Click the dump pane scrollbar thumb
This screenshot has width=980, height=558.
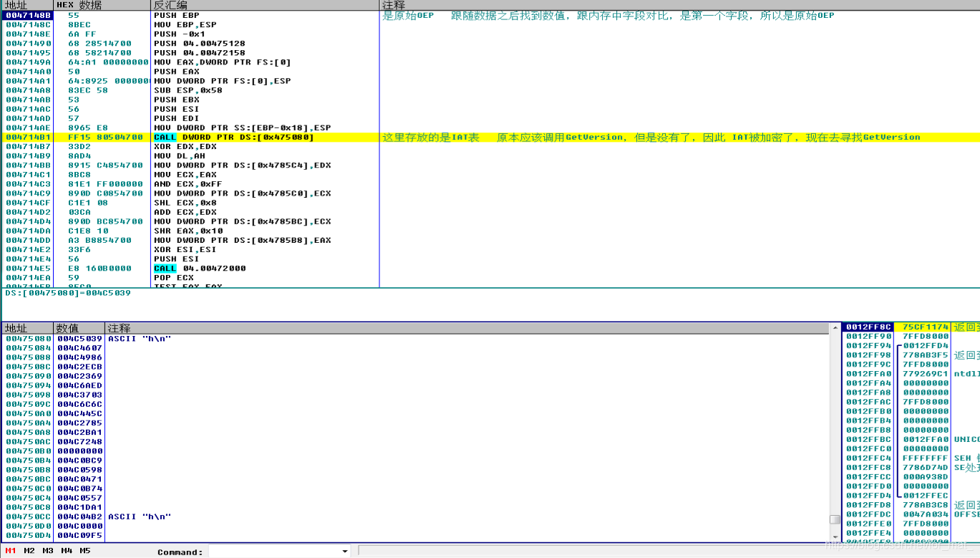click(x=835, y=520)
